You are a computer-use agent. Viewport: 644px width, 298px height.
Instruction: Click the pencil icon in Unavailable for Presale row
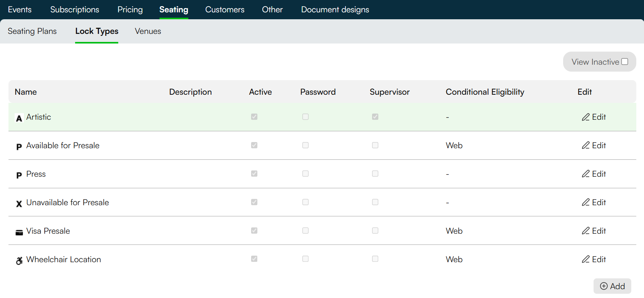(x=585, y=203)
